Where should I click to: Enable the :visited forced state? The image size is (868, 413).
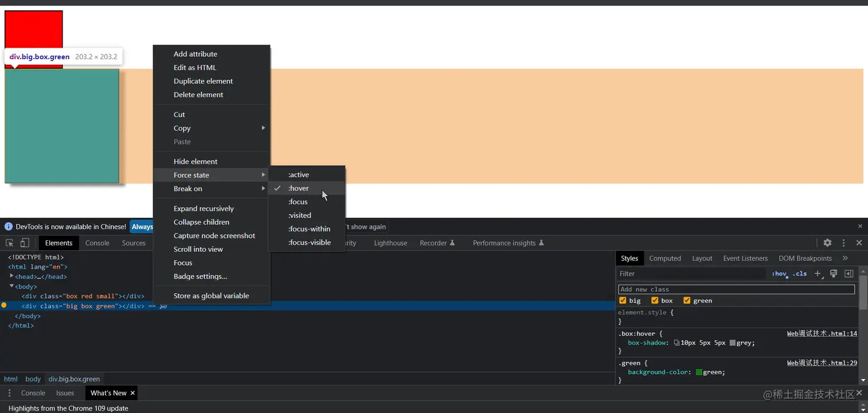[x=307, y=215]
